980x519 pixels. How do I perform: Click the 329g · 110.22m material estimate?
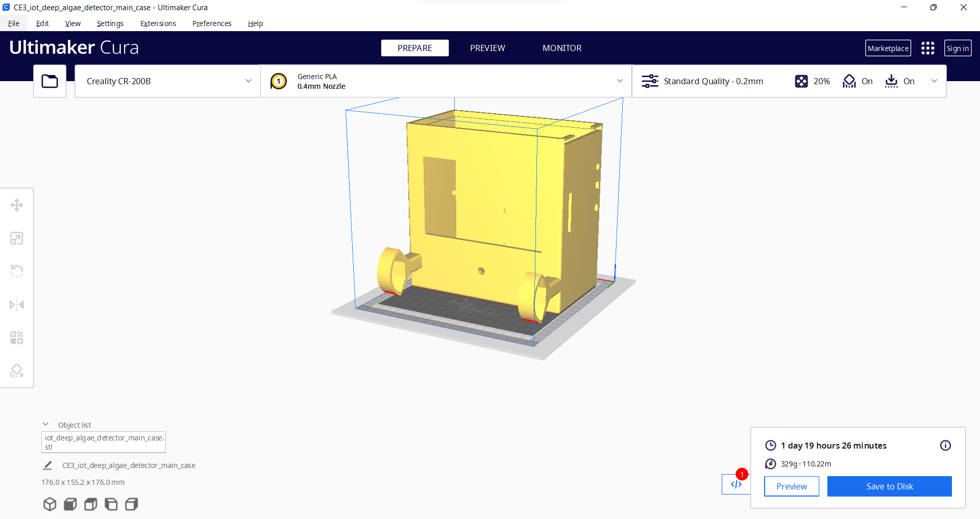click(805, 464)
